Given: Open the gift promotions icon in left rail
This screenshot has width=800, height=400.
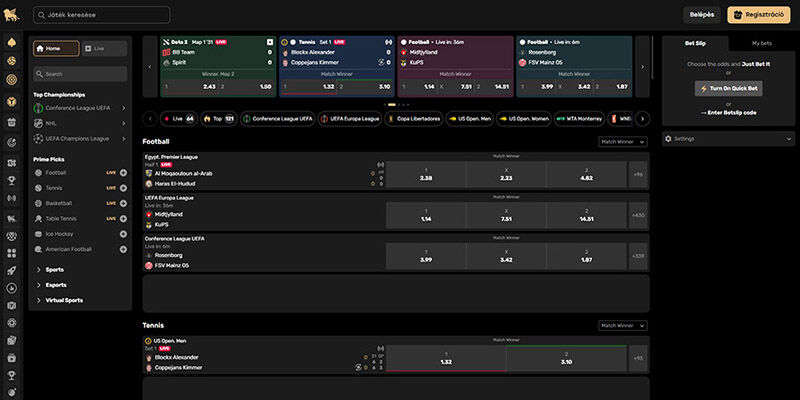Looking at the screenshot, I should point(12,122).
